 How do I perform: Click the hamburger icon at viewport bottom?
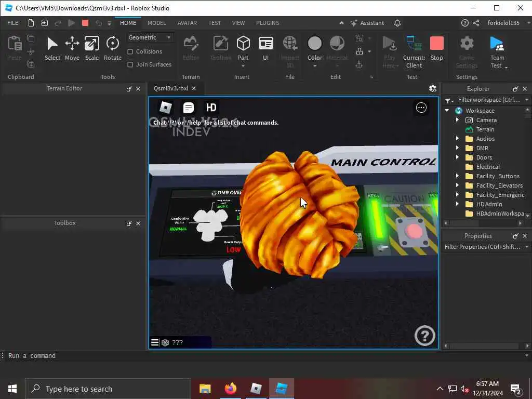(x=155, y=342)
